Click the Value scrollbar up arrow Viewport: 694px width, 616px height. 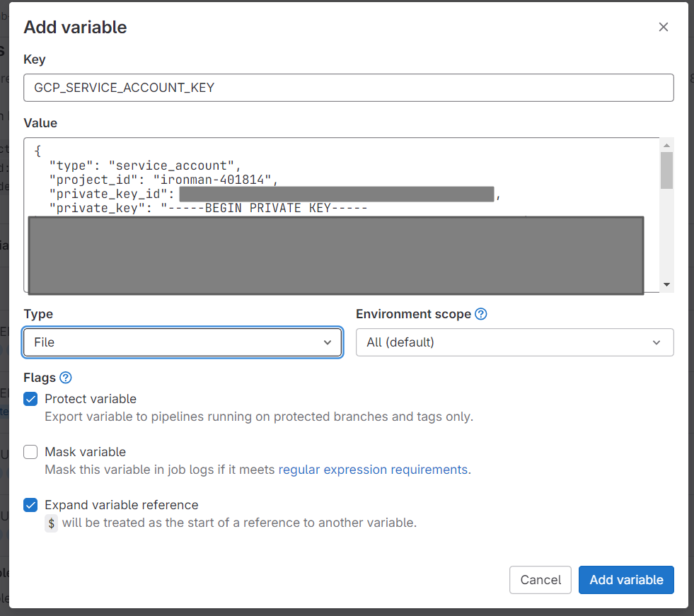coord(666,144)
